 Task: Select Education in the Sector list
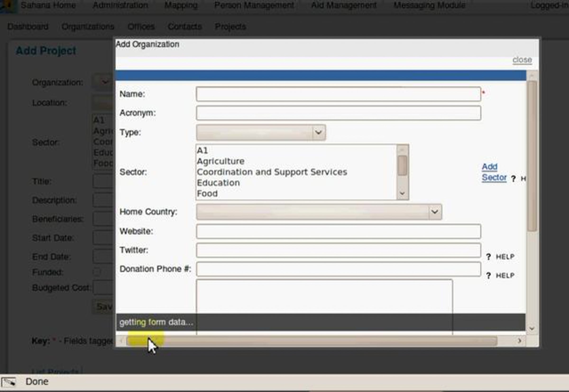pos(218,183)
